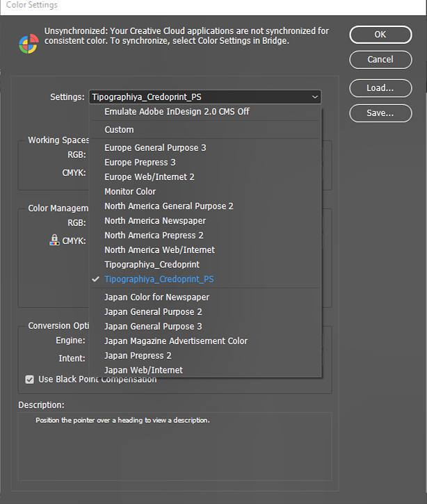Choose North America Newspaper preset
Screen dimensions: 427x504
point(205,221)
